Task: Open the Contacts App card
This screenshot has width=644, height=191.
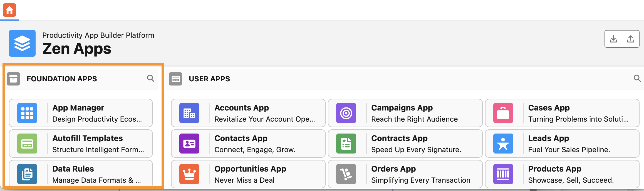Action: point(248,144)
